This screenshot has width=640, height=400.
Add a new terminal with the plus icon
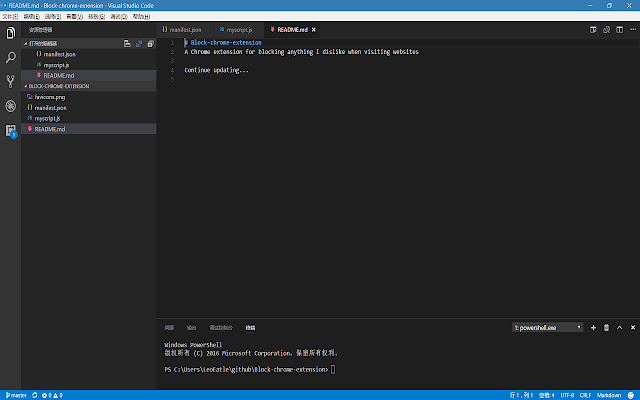(593, 328)
